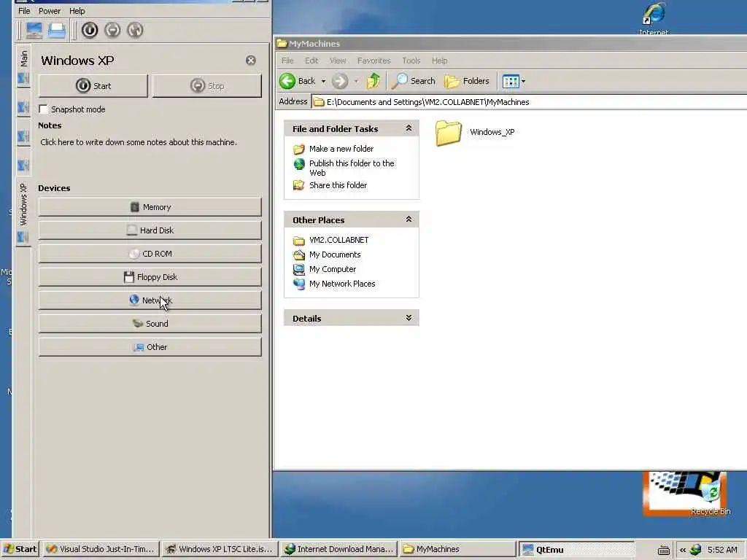Image resolution: width=747 pixels, height=560 pixels.
Task: Switch to Internet Download Manager taskbar item
Action: point(338,550)
